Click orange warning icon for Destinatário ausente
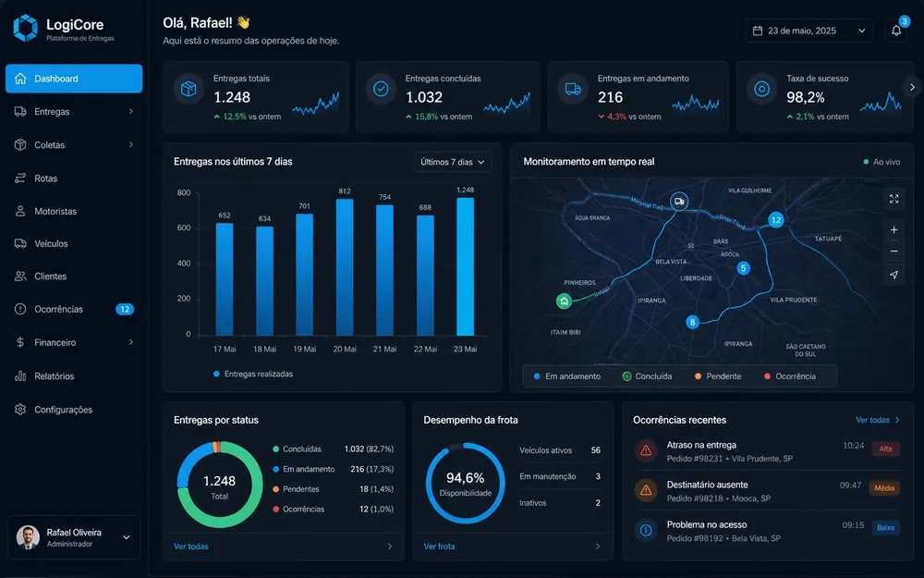Viewport: 924px width, 578px height. [646, 490]
